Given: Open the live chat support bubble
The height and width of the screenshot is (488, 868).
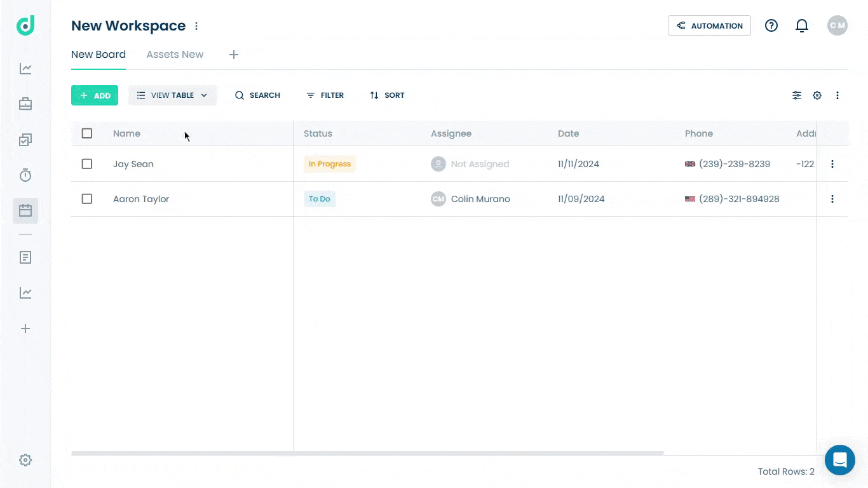Looking at the screenshot, I should click(839, 459).
